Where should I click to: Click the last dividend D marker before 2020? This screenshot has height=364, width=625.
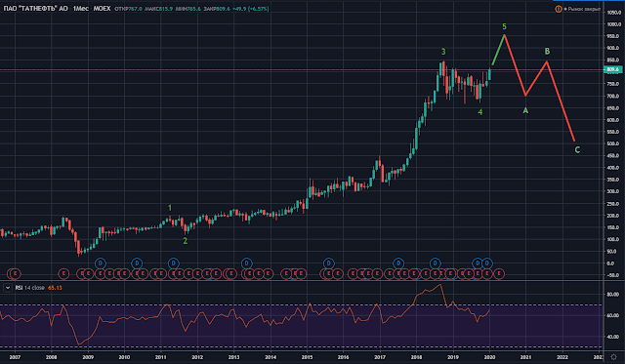[x=487, y=263]
